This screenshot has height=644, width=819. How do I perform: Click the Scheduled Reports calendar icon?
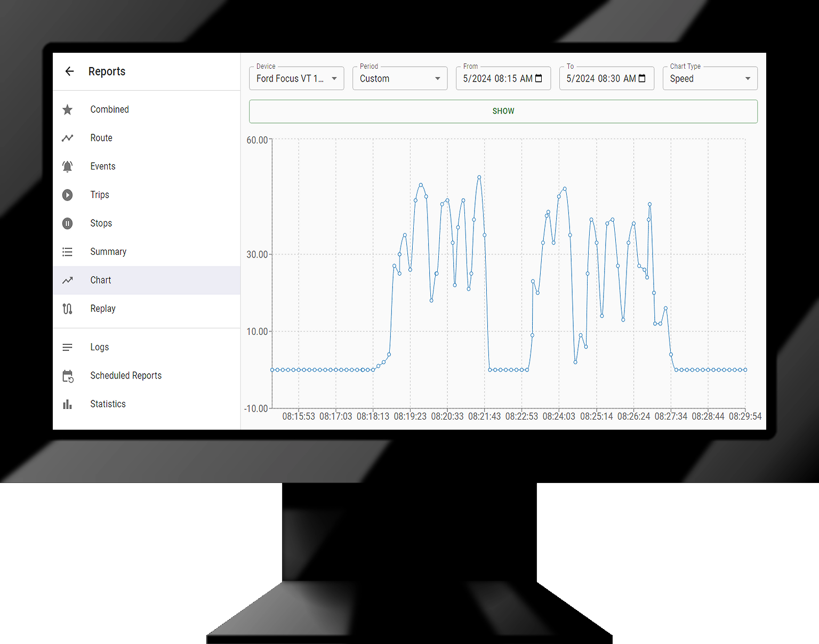tap(68, 376)
